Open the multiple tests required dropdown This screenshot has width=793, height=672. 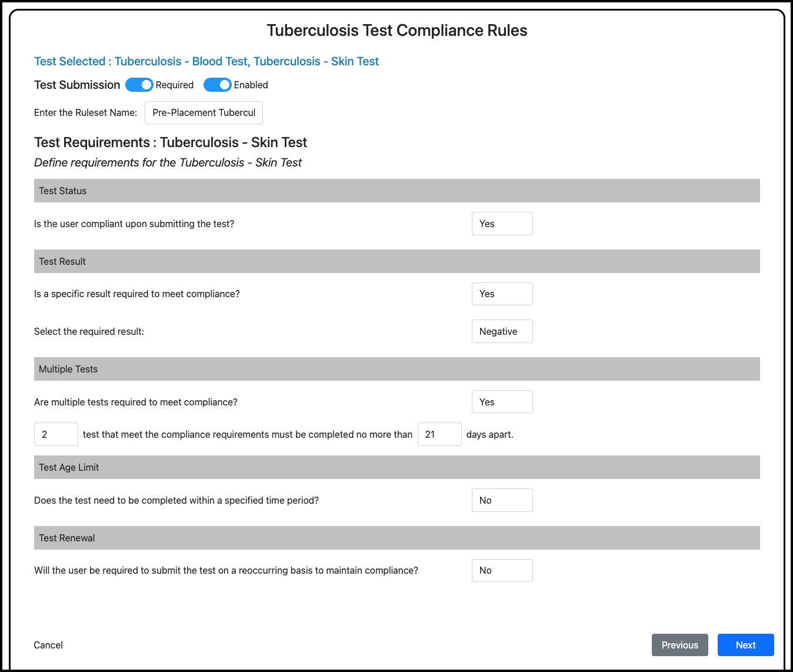[x=502, y=402]
